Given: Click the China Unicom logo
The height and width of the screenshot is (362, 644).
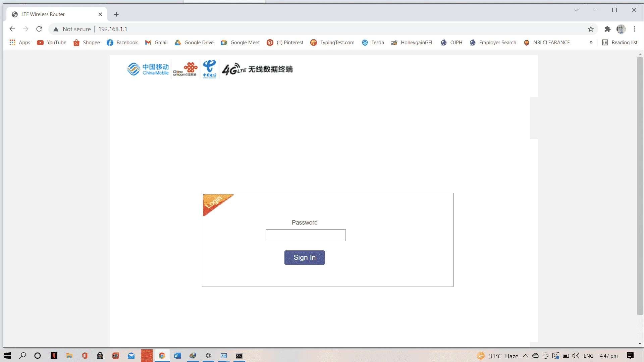Looking at the screenshot, I should click(185, 69).
